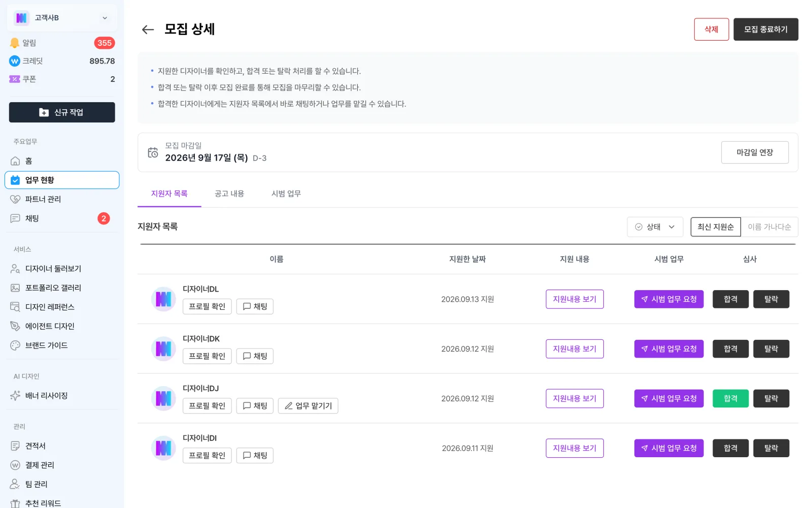Open the 상태 filter dropdown
This screenshot has height=508, width=812.
click(655, 227)
